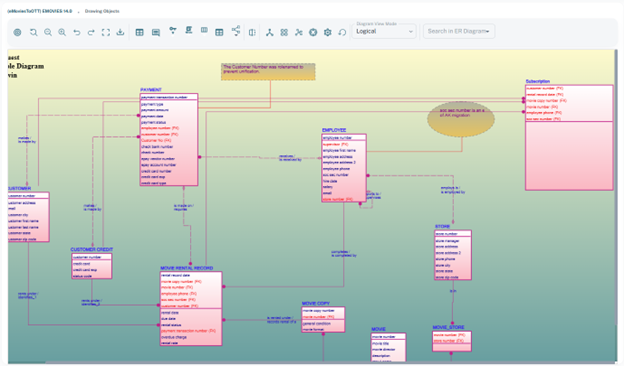Click 'payment status' attribute in PAYMENT

coord(154,123)
